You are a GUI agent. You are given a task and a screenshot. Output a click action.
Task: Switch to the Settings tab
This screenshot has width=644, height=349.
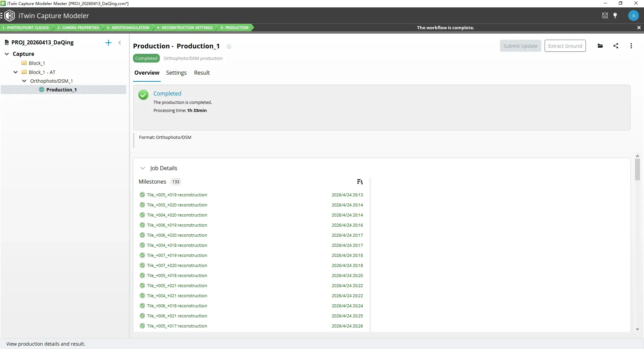click(176, 73)
